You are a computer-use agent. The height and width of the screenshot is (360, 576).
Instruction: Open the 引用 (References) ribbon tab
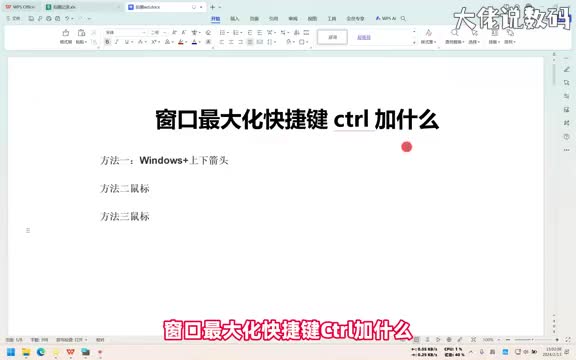click(x=273, y=18)
